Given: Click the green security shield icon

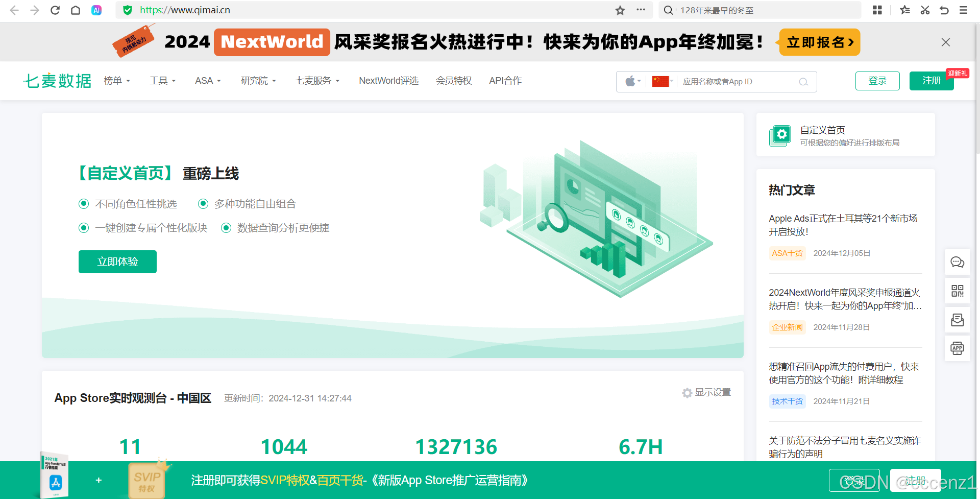Looking at the screenshot, I should 128,10.
